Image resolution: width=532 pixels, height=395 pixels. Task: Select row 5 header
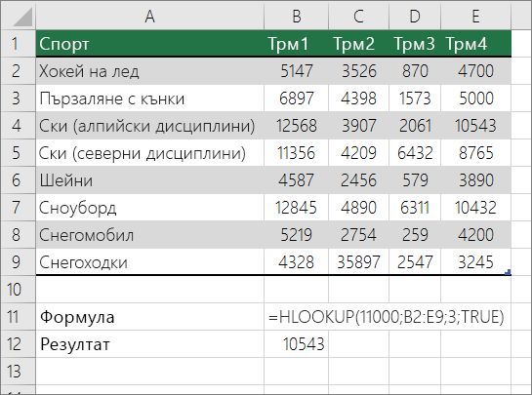(18, 152)
